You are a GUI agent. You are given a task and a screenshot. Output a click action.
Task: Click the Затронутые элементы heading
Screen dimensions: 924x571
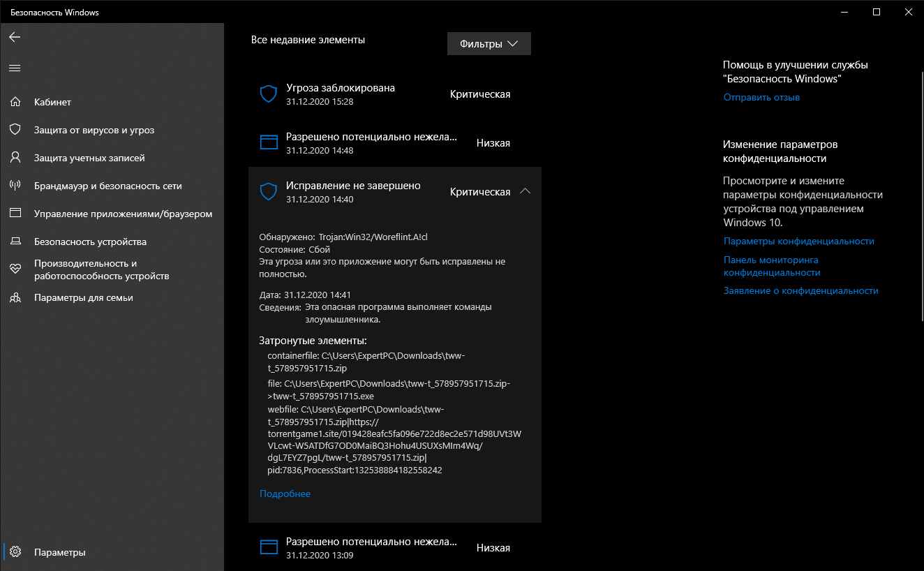[x=313, y=341]
